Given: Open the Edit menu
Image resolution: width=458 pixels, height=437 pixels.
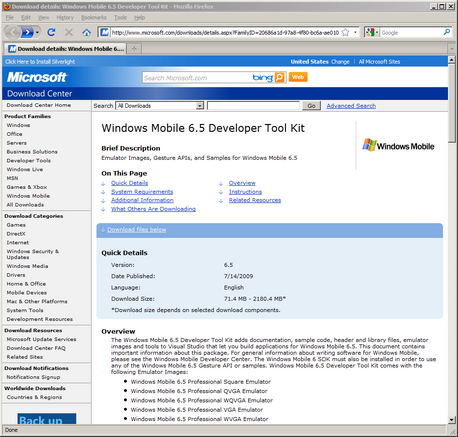Looking at the screenshot, I should point(26,18).
